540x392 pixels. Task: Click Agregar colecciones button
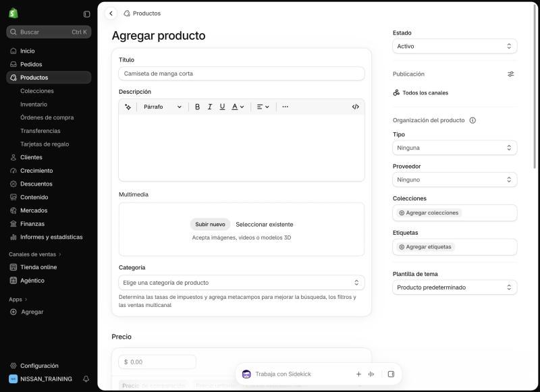click(x=429, y=213)
